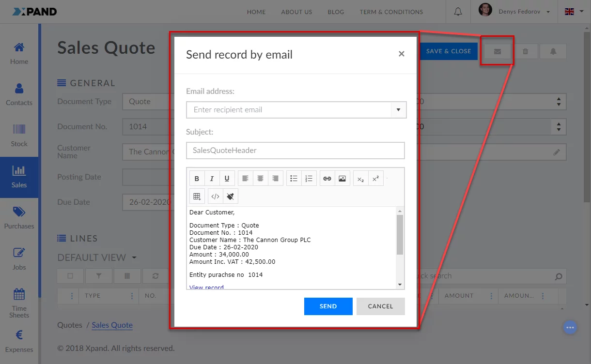
Task: Click the notification bell in top bar
Action: point(458,12)
